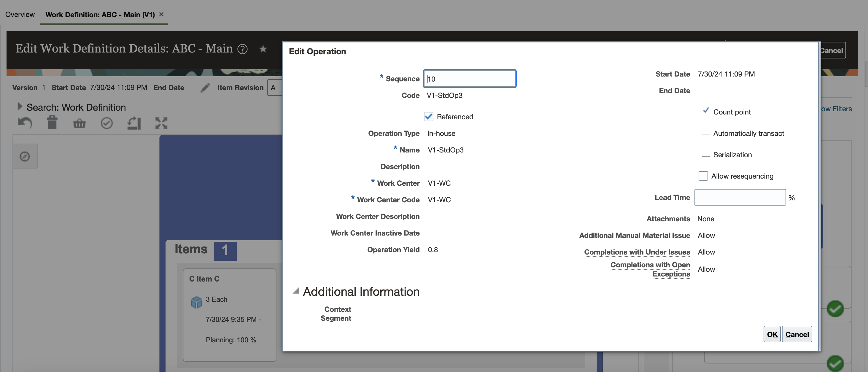Click the help question mark icon
868x372 pixels.
pos(242,49)
